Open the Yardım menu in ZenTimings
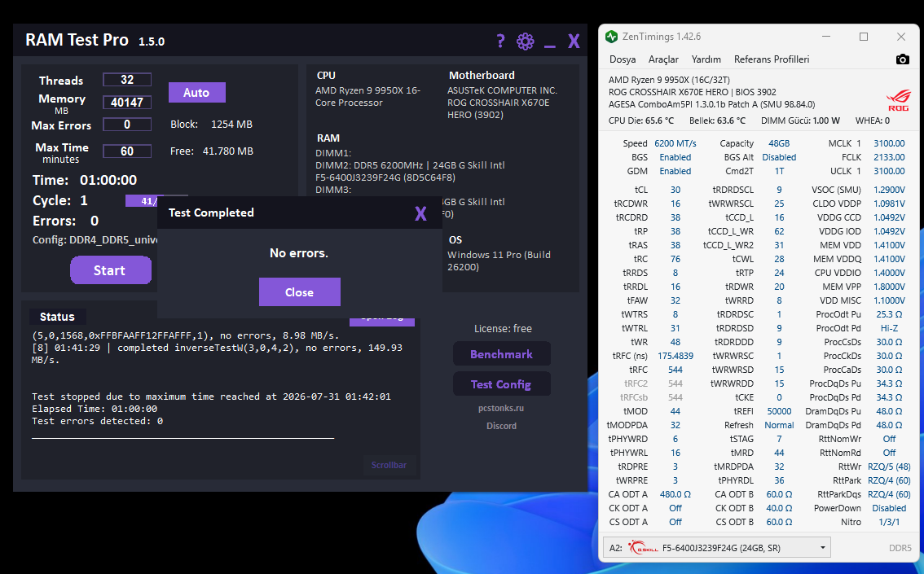 (706, 59)
